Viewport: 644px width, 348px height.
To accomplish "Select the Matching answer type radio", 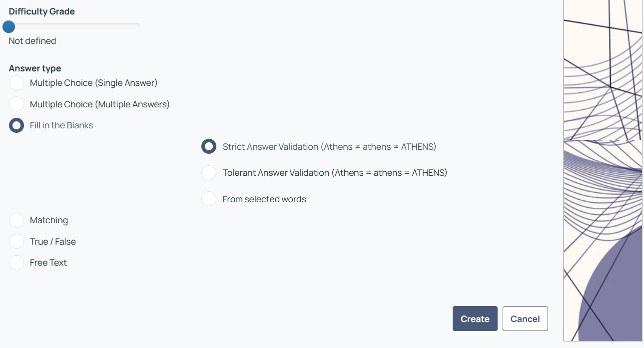I will coord(16,220).
